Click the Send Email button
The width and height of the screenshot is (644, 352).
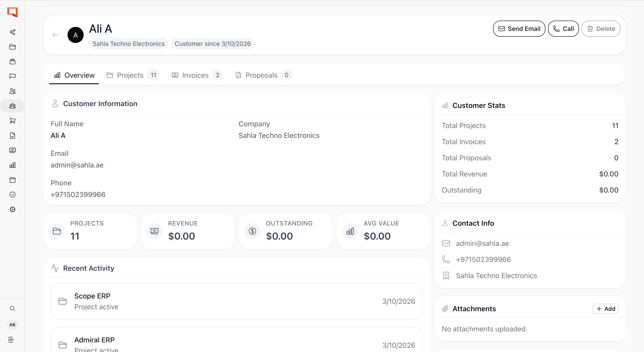click(x=519, y=28)
